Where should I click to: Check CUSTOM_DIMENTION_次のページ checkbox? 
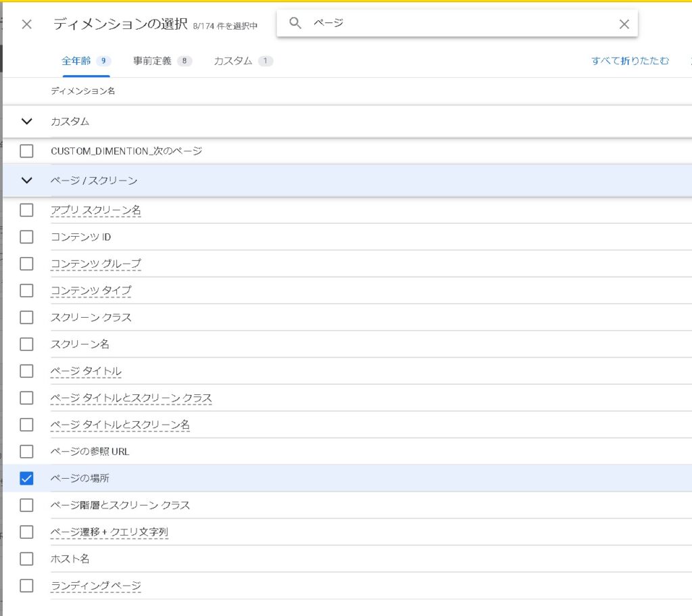[26, 151]
